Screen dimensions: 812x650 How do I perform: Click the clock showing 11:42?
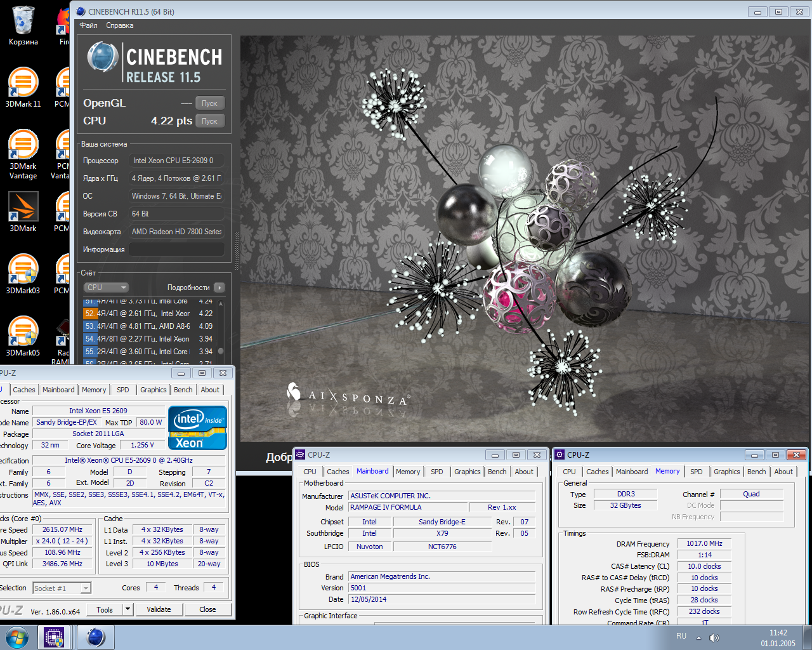tap(778, 633)
